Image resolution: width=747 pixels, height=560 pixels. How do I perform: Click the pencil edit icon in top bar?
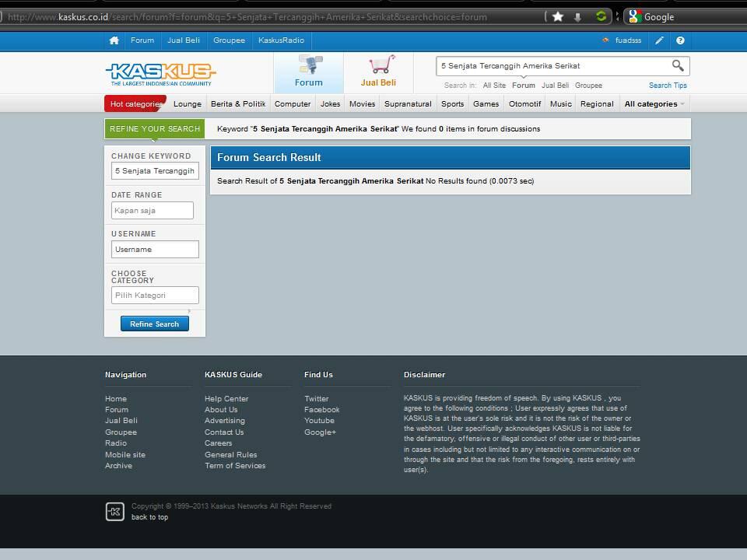pos(659,40)
